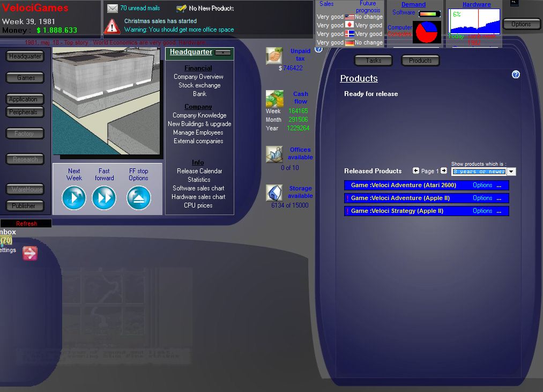Switch to the Tasks tab
The height and width of the screenshot is (392, 543).
point(374,61)
